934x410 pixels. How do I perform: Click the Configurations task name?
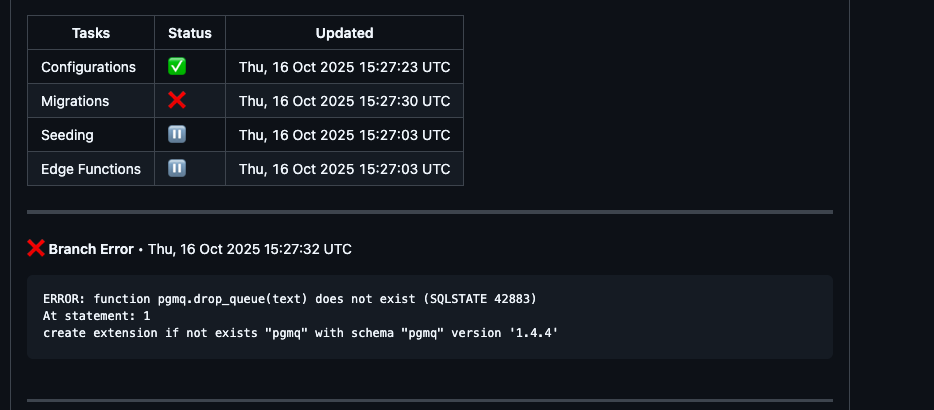pos(88,67)
